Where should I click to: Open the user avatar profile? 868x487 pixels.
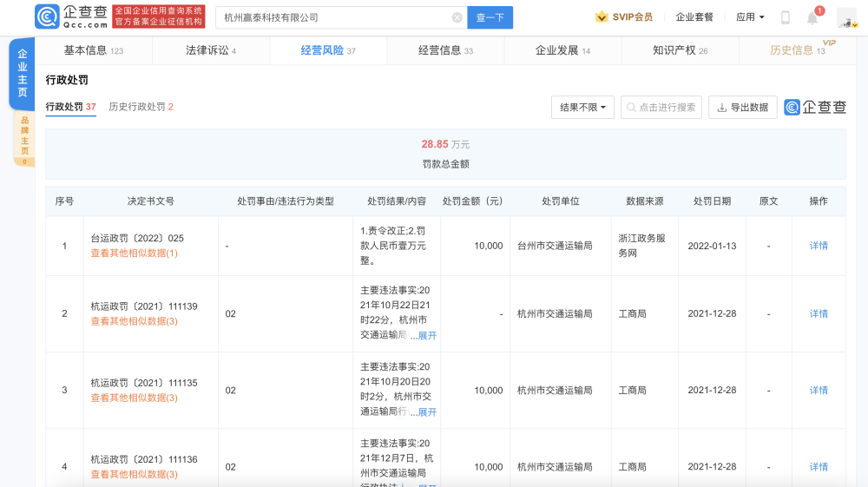[x=847, y=17]
